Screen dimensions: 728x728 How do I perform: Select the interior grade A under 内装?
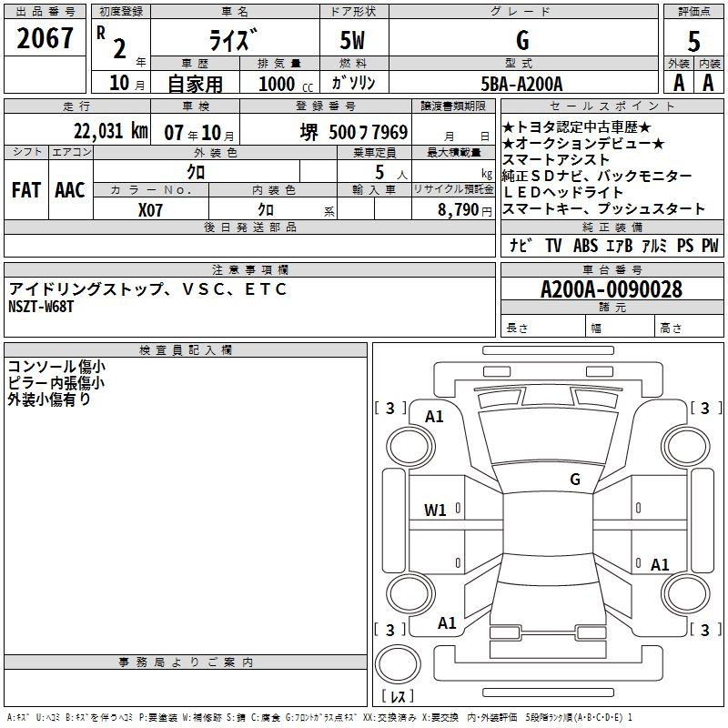(x=709, y=83)
